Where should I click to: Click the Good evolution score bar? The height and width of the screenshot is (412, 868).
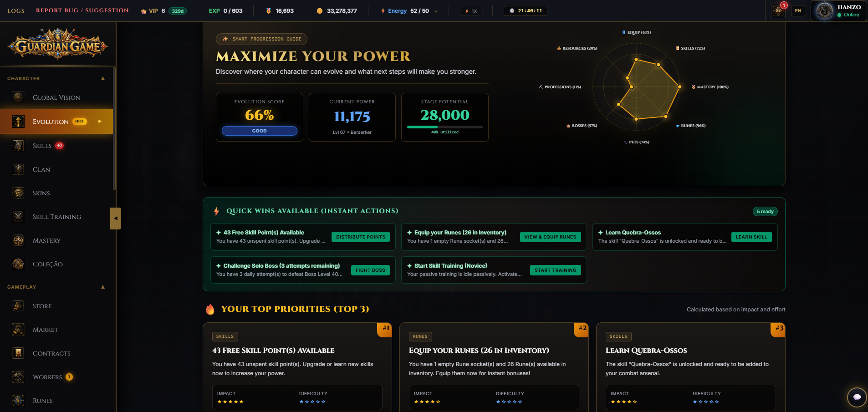click(260, 131)
